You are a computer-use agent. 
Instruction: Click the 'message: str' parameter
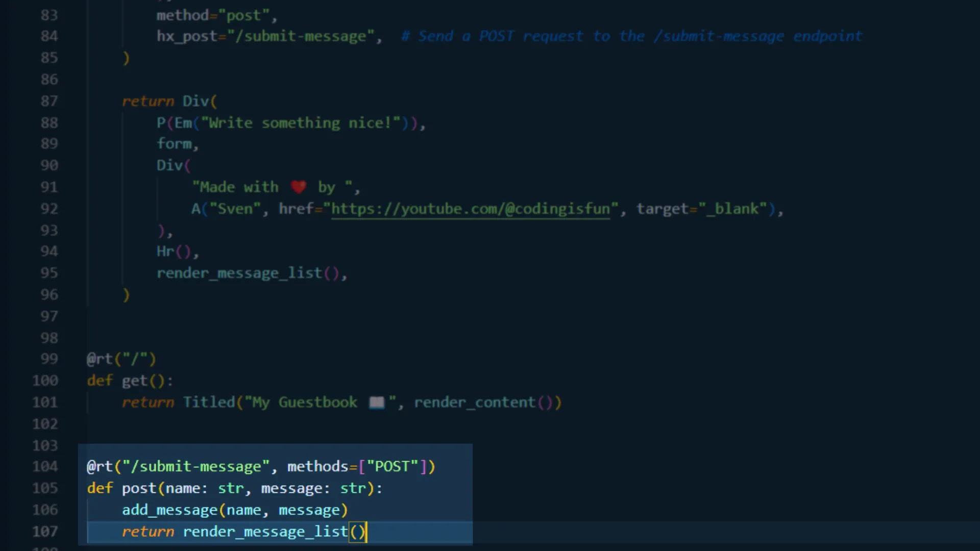point(313,488)
